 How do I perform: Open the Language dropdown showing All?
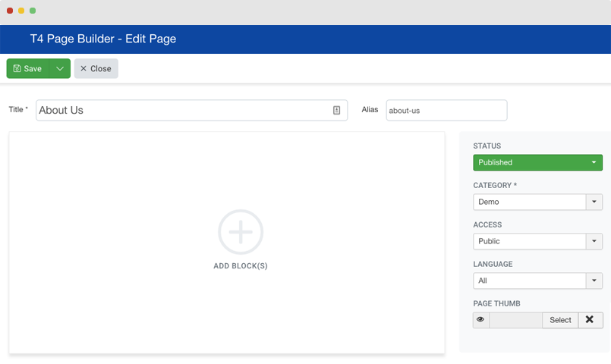(537, 281)
